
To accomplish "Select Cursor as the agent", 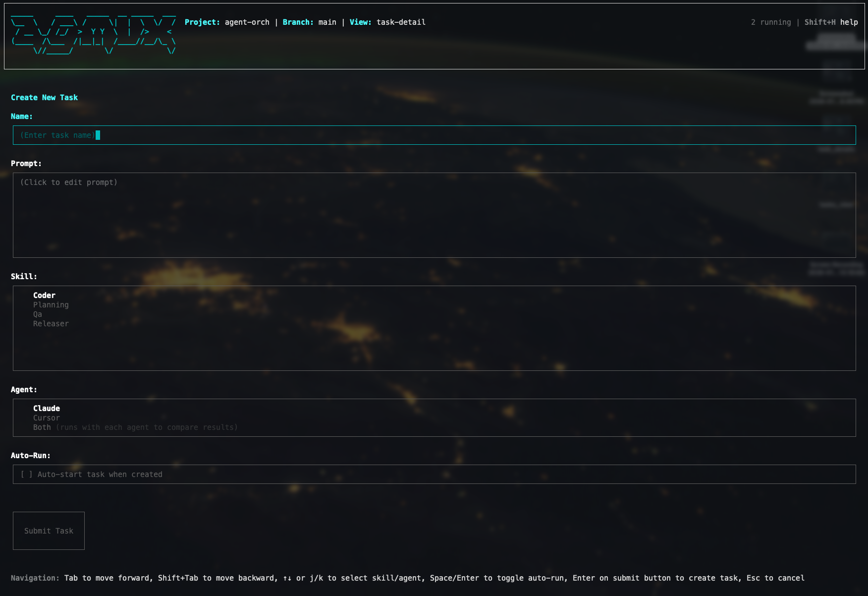I will (x=47, y=418).
